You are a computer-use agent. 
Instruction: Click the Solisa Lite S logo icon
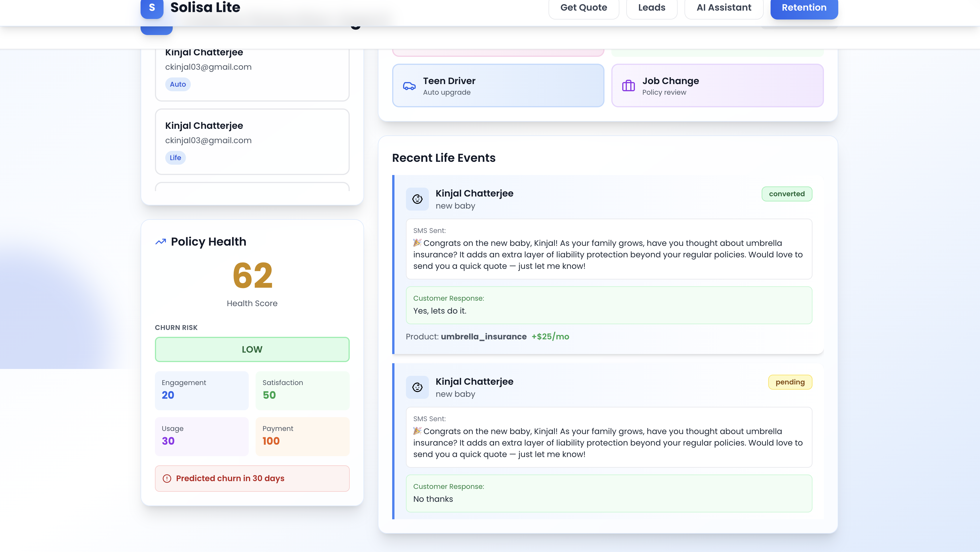[x=152, y=8]
